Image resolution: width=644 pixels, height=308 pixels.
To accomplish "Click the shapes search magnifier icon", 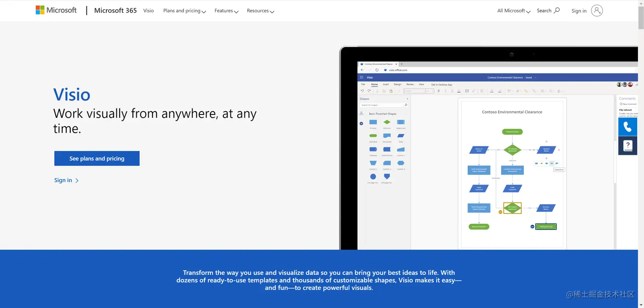I will pos(406,105).
